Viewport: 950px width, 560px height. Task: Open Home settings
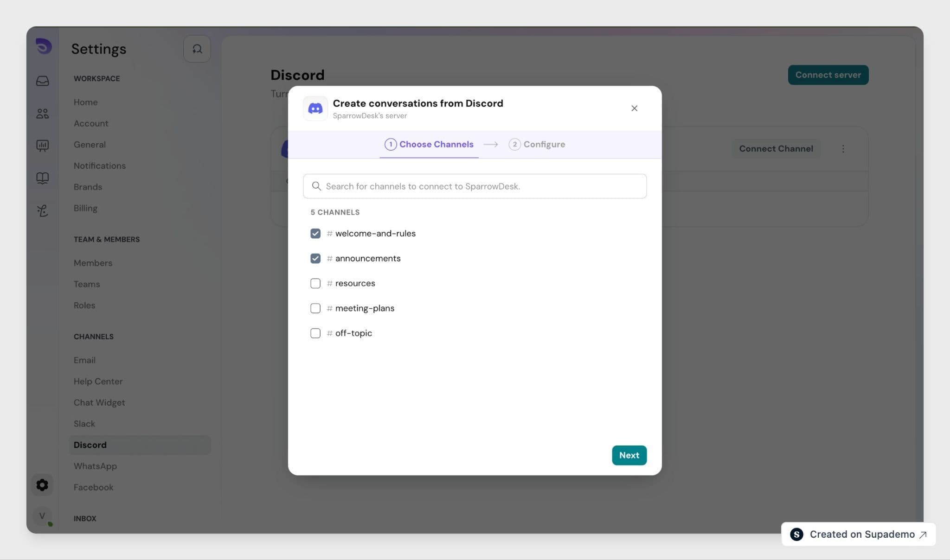point(86,102)
